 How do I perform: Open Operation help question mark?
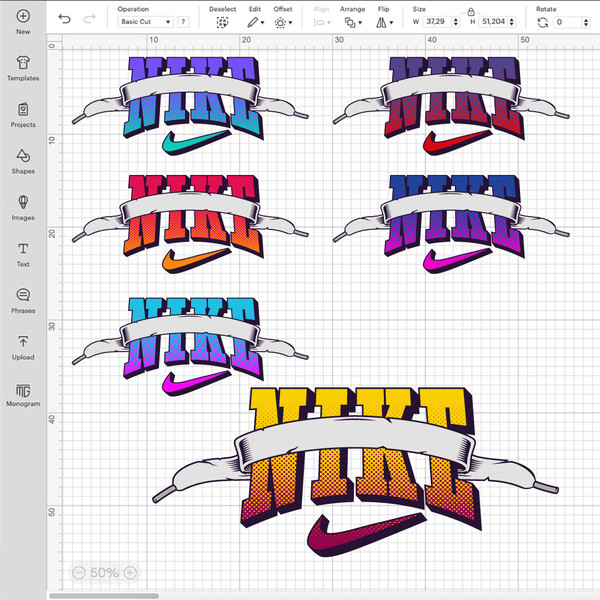pyautogui.click(x=183, y=22)
